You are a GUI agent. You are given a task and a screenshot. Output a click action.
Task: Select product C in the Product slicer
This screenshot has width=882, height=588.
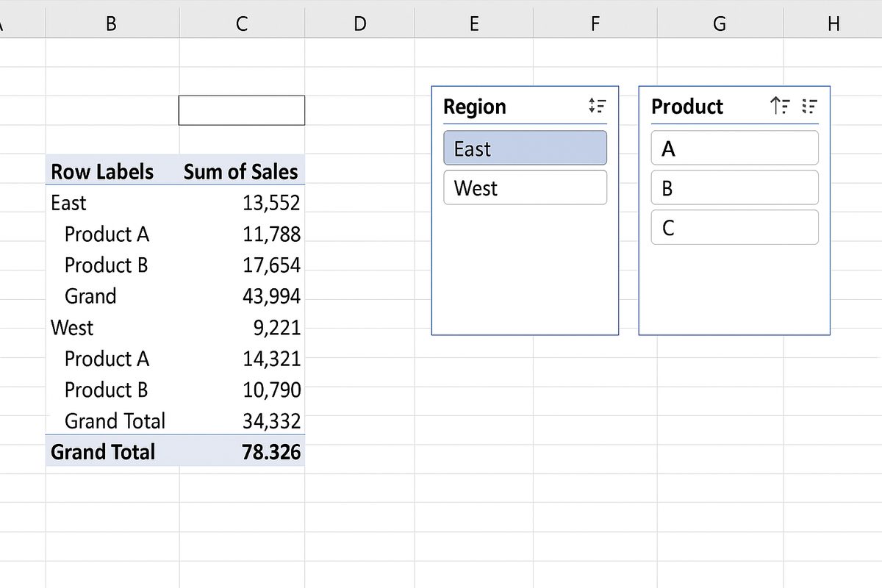[735, 227]
